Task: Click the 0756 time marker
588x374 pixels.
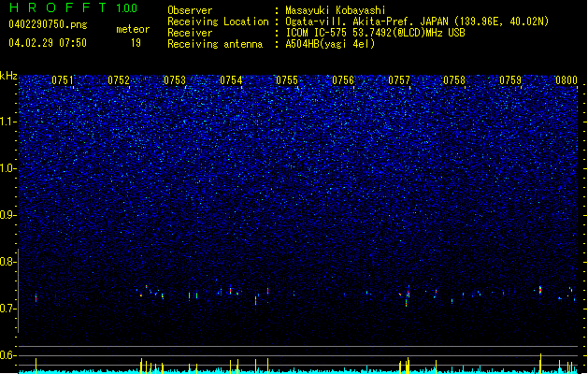Action: [343, 80]
